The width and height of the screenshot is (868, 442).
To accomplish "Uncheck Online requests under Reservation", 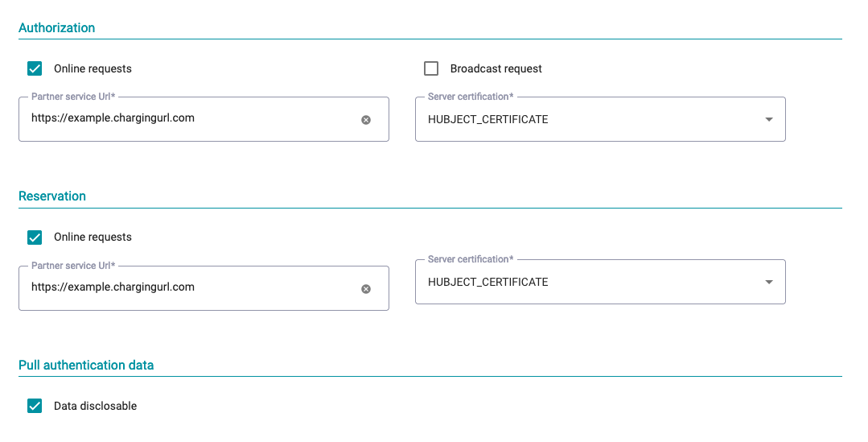I will click(35, 238).
